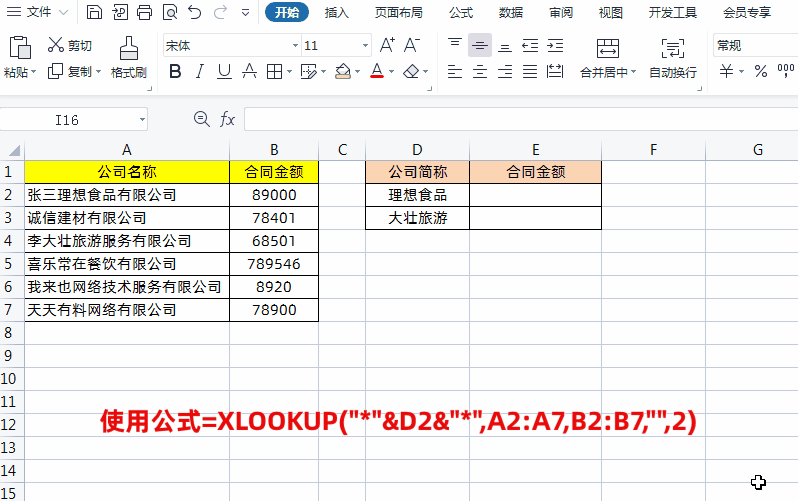
Task: Click Select All corner triangle
Action: click(14, 150)
